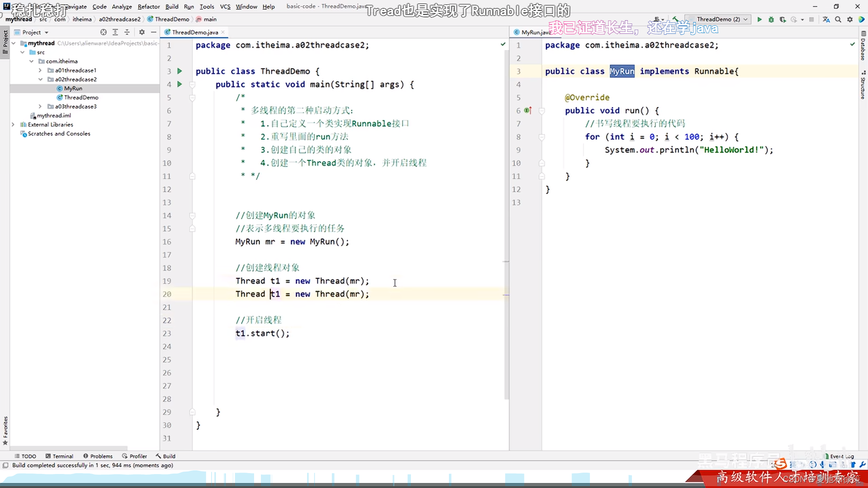This screenshot has height=488, width=868.
Task: Toggle the Structure tool window on the right edge
Action: (x=863, y=86)
